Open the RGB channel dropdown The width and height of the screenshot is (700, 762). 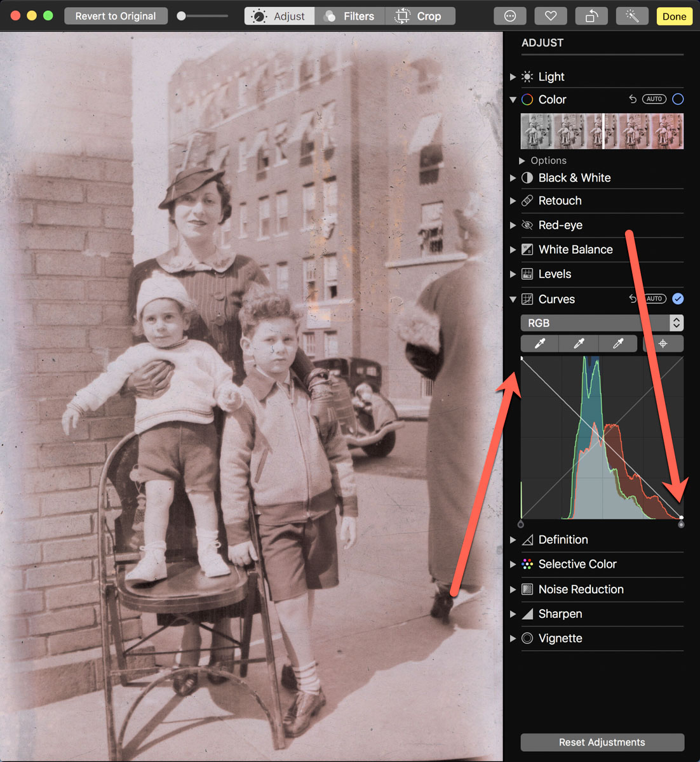click(x=602, y=323)
